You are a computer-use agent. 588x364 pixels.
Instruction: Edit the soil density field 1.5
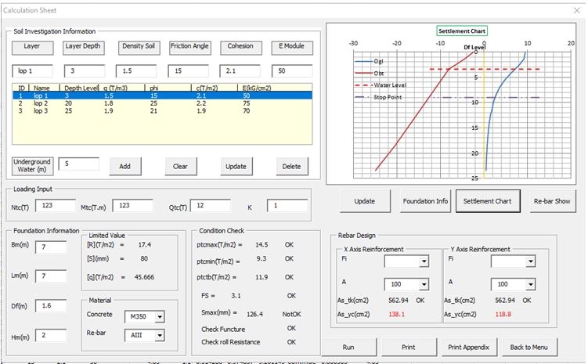click(136, 71)
